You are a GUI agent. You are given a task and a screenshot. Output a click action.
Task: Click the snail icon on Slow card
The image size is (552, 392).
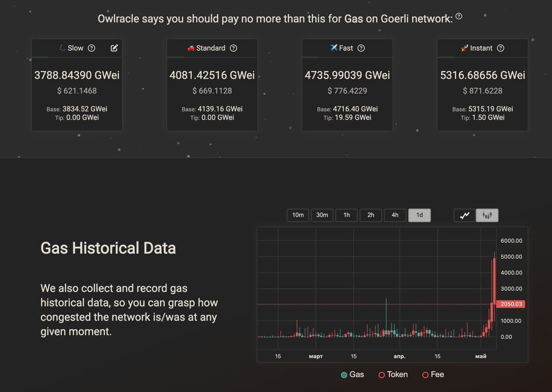[x=62, y=48]
